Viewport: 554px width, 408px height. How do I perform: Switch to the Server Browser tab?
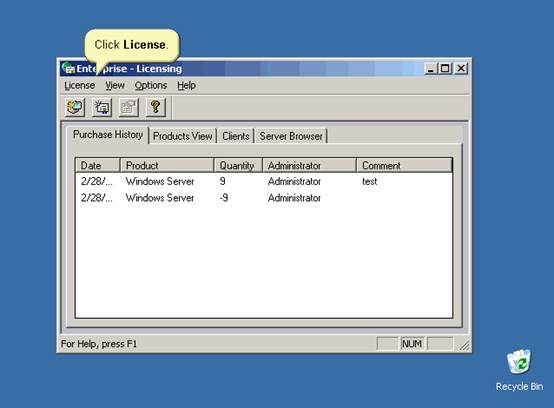[x=291, y=136]
